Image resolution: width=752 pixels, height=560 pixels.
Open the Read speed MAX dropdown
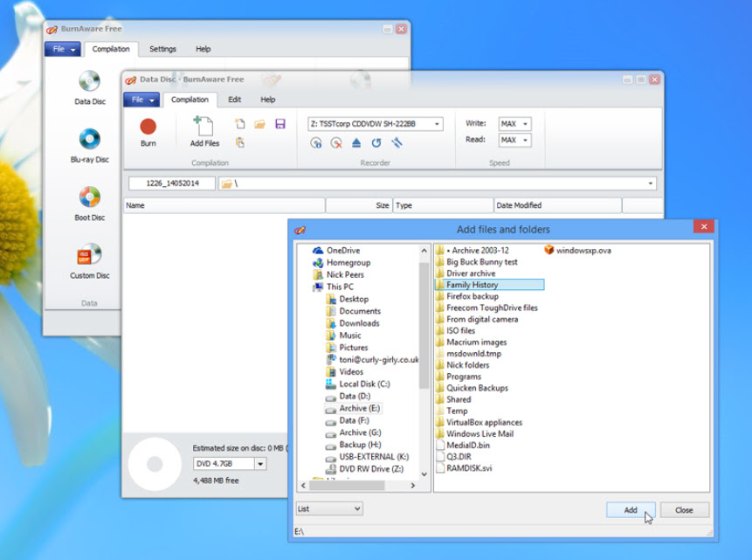[x=514, y=140]
